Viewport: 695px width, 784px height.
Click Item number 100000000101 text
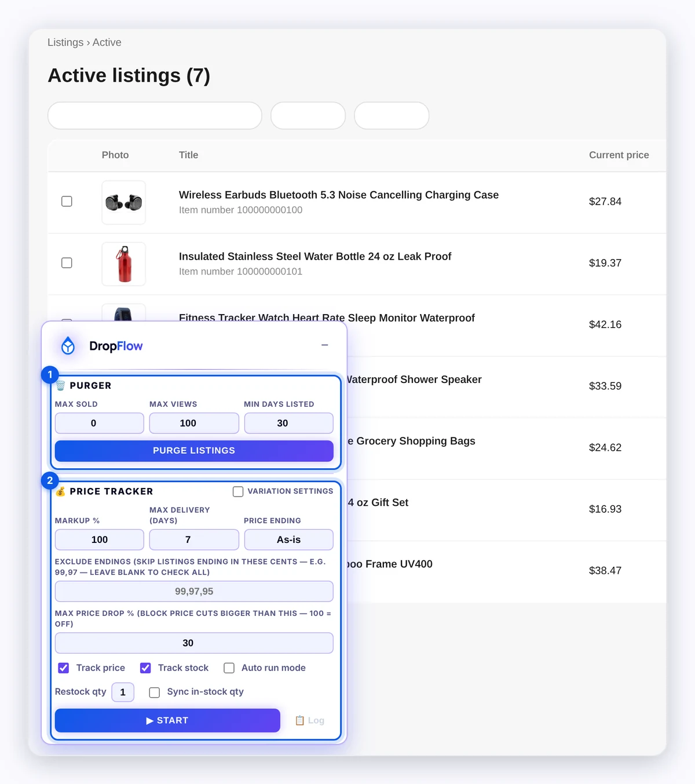coord(240,271)
